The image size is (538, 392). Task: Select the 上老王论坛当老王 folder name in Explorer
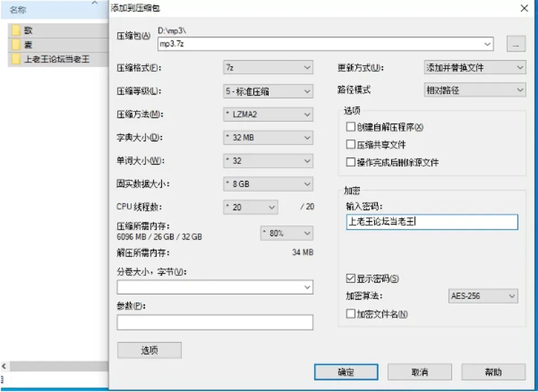[x=57, y=59]
